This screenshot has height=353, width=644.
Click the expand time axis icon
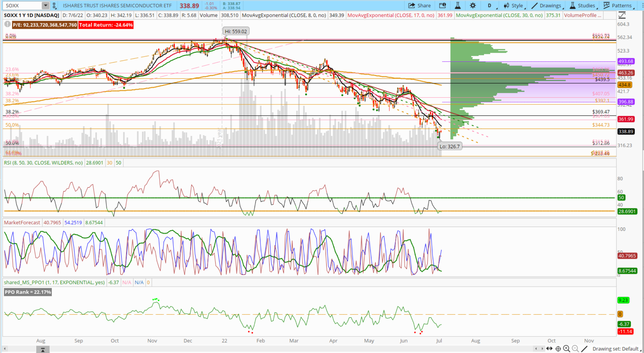tap(549, 349)
